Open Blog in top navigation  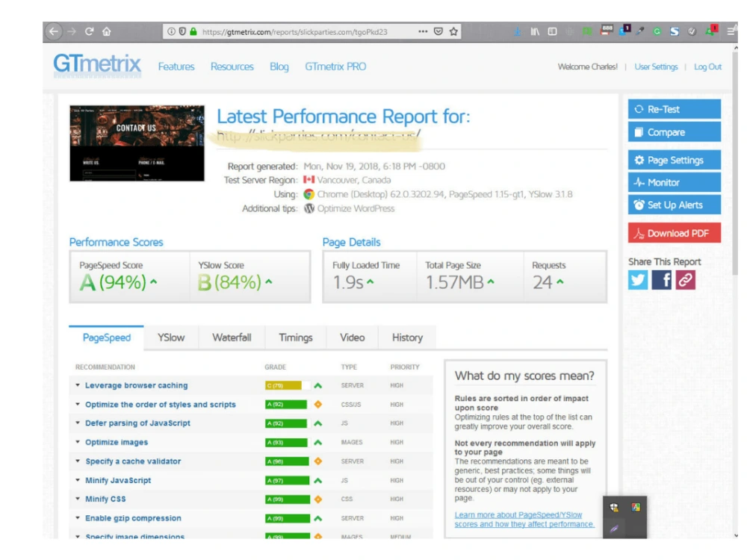279,66
